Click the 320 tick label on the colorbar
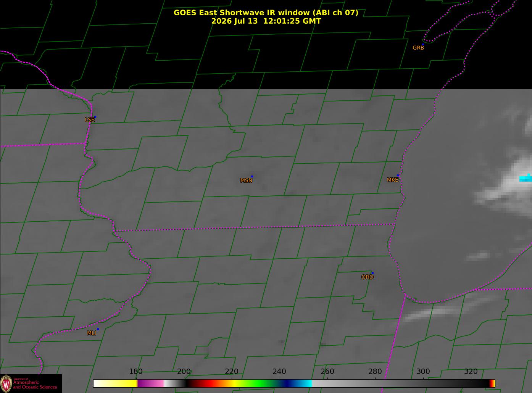This screenshot has width=532, height=393. click(471, 372)
